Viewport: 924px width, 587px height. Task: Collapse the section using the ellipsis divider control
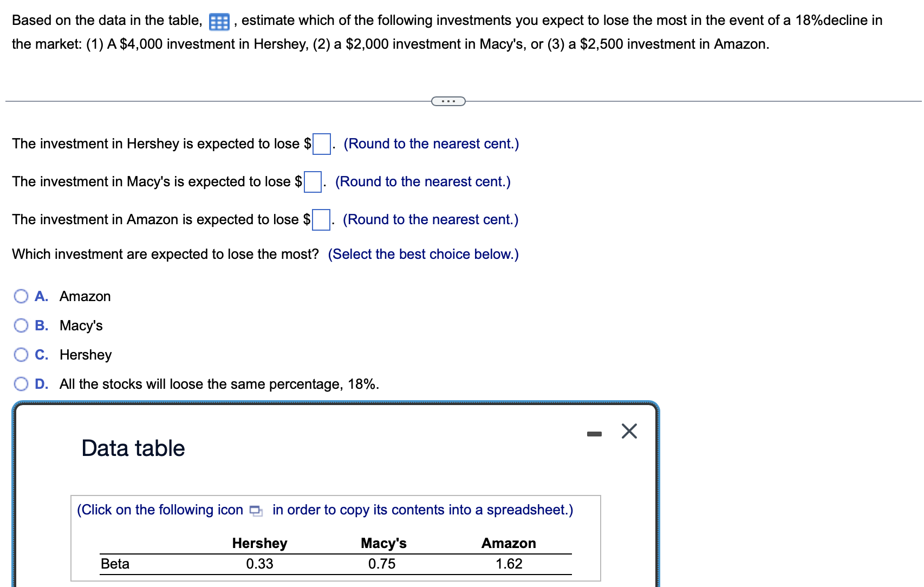coord(448,101)
